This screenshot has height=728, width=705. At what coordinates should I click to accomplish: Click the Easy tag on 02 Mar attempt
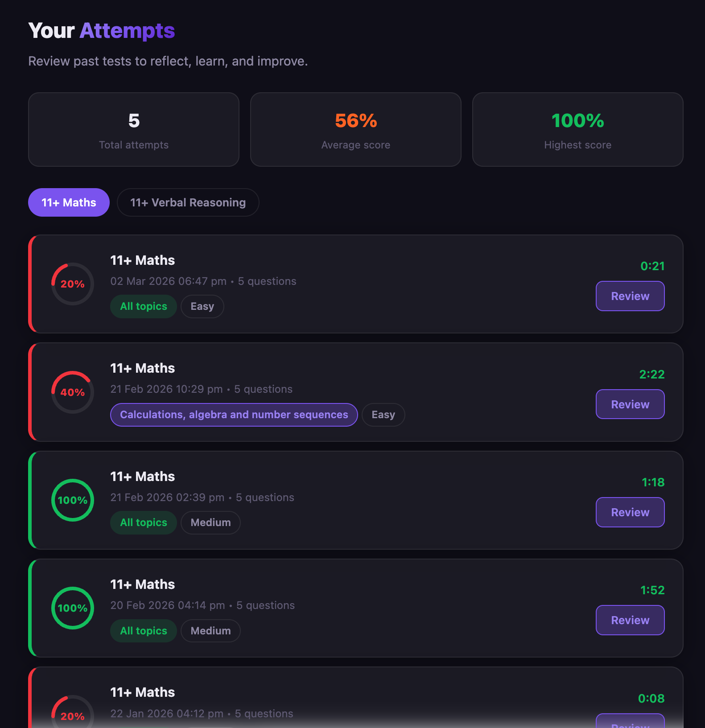tap(202, 306)
